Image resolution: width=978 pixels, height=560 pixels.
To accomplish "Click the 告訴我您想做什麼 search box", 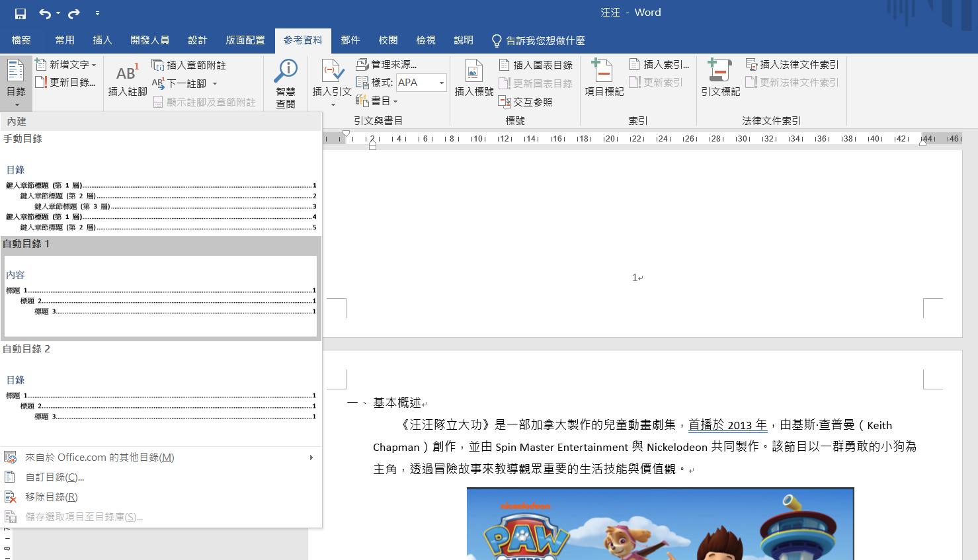I will pos(538,40).
